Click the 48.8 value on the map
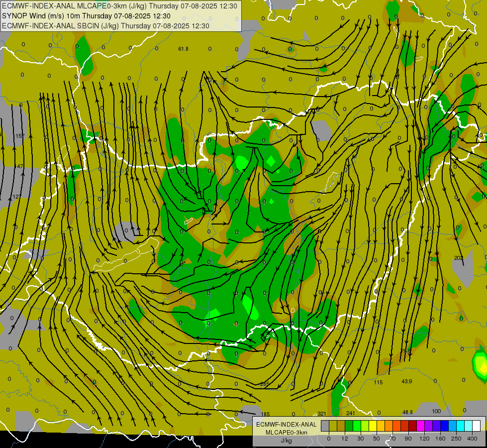The height and width of the screenshot is (448, 487). point(407,412)
